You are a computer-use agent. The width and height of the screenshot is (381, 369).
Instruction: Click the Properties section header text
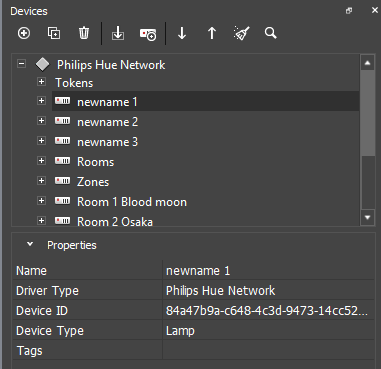pos(72,245)
